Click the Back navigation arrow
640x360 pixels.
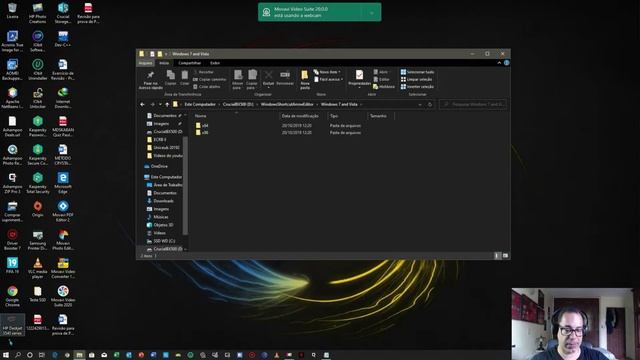142,104
